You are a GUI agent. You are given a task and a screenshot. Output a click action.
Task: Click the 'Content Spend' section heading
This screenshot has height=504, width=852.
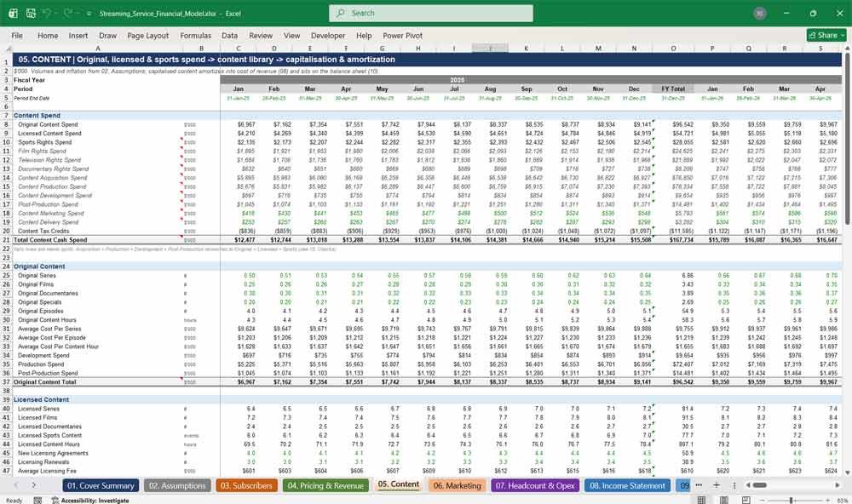pos(37,116)
